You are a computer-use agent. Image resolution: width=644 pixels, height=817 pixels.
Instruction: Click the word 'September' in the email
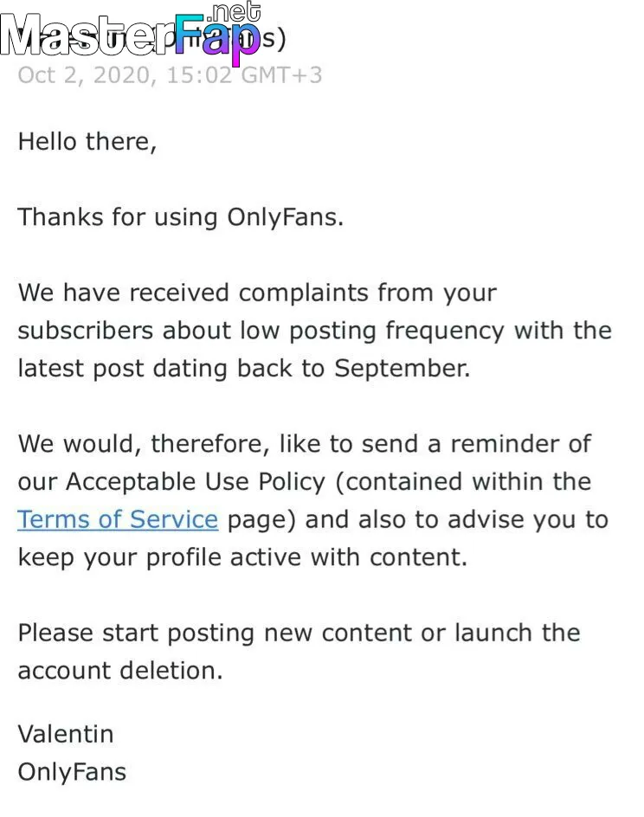pyautogui.click(x=402, y=369)
